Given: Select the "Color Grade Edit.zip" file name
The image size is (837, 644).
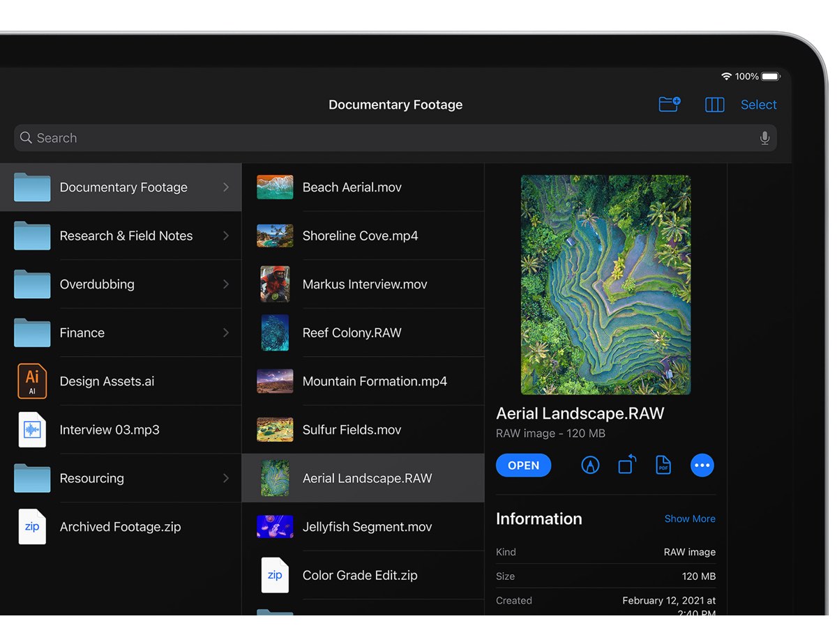Looking at the screenshot, I should coord(360,576).
